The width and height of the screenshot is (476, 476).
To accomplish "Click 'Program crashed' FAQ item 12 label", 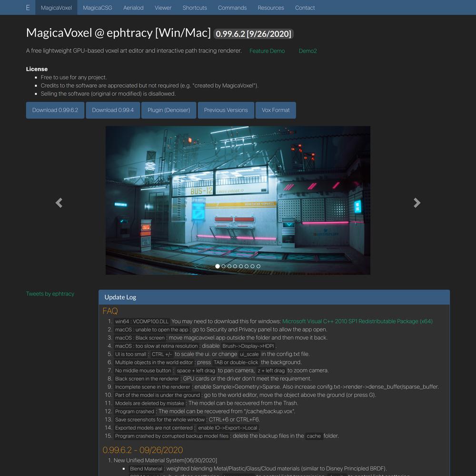I will click(135, 411).
